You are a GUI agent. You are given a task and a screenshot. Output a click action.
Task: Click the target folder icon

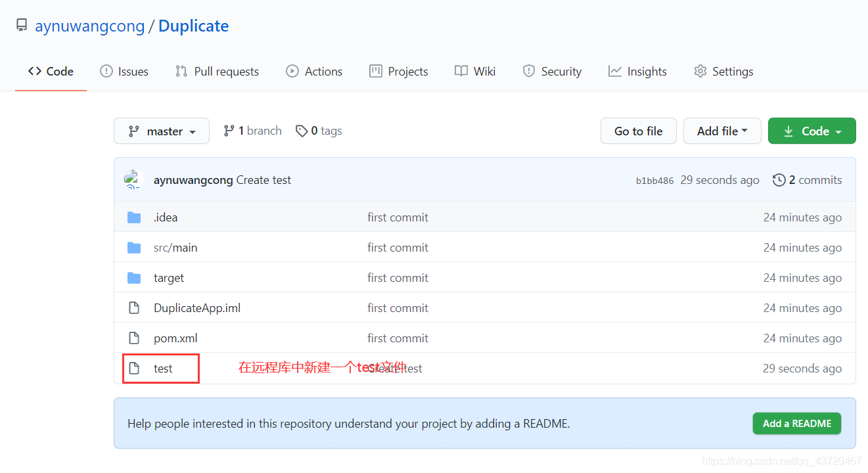134,277
